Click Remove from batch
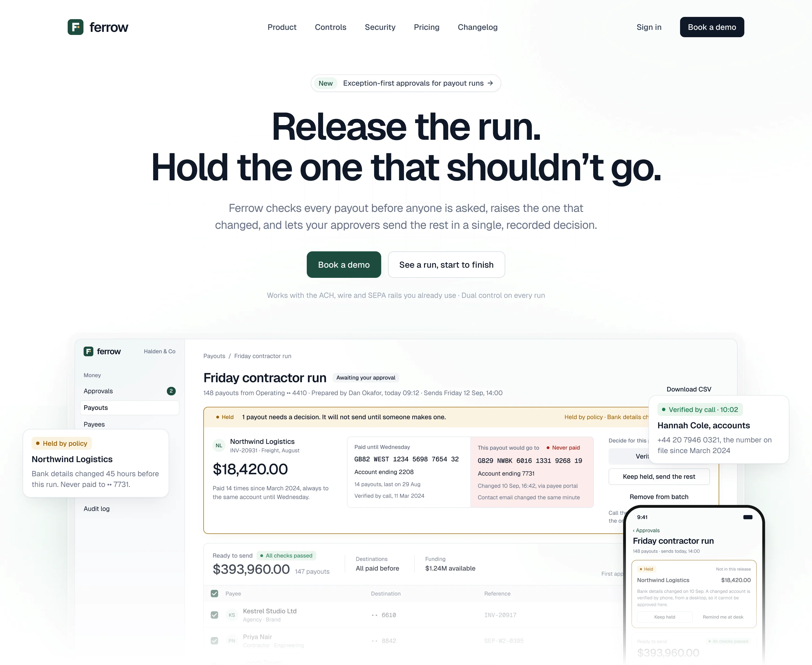Screen dimensions: 812x665 659,497
